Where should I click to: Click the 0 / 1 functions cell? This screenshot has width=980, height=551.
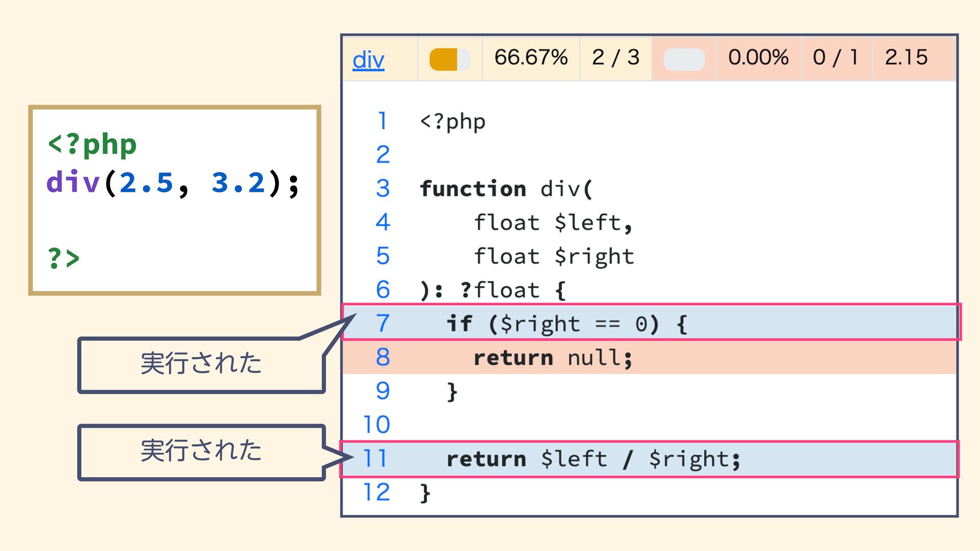pos(836,58)
